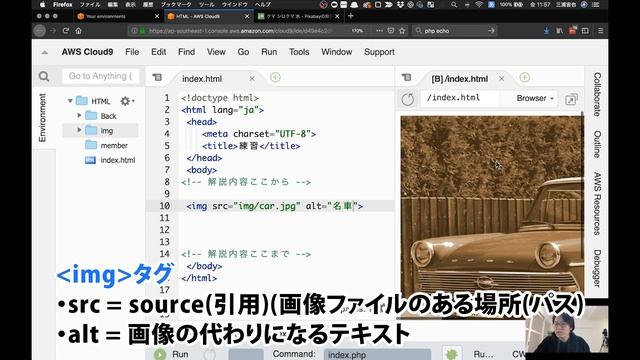Select the img folder row
The height and width of the screenshot is (360, 640).
100,131
